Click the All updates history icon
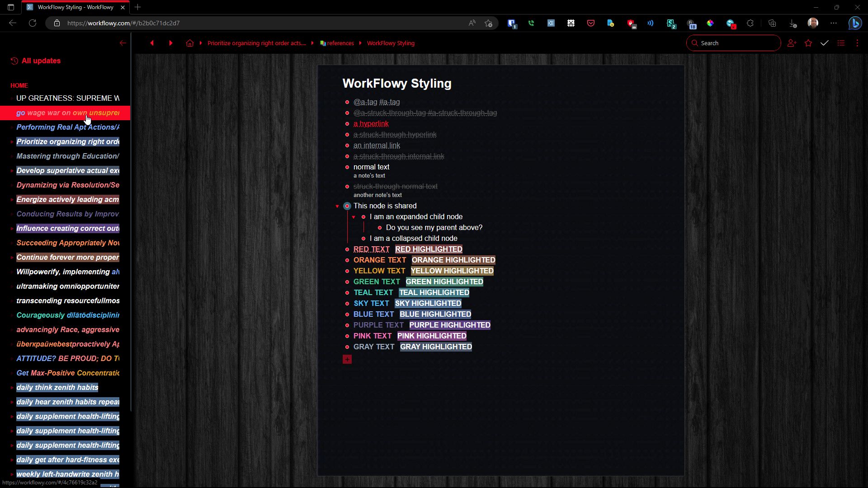 (14, 61)
